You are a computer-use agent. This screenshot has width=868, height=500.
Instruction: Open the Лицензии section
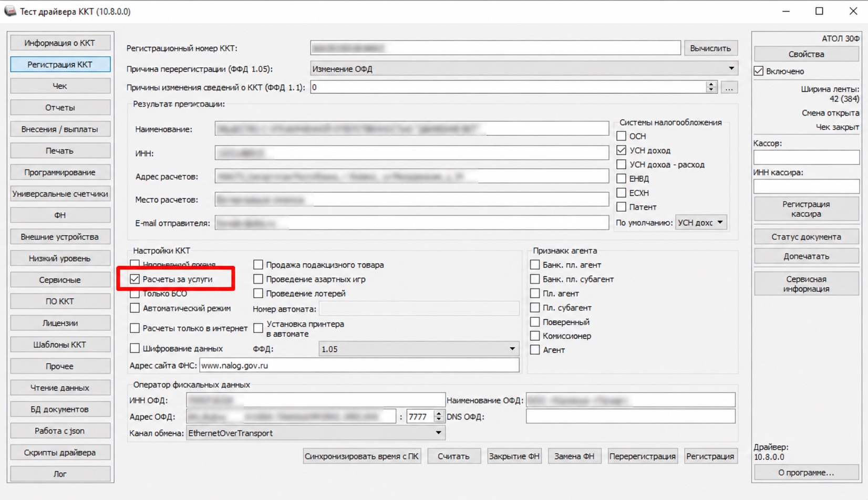click(x=60, y=323)
